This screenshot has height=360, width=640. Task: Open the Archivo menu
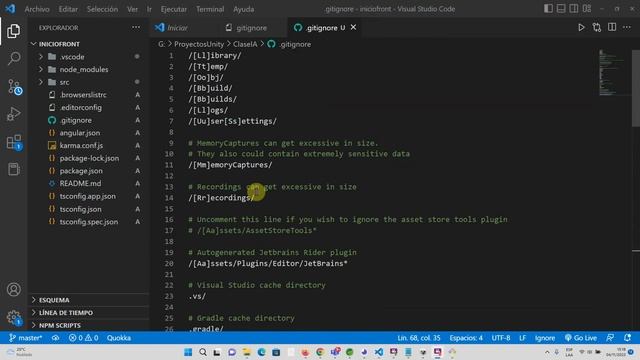tap(37, 9)
